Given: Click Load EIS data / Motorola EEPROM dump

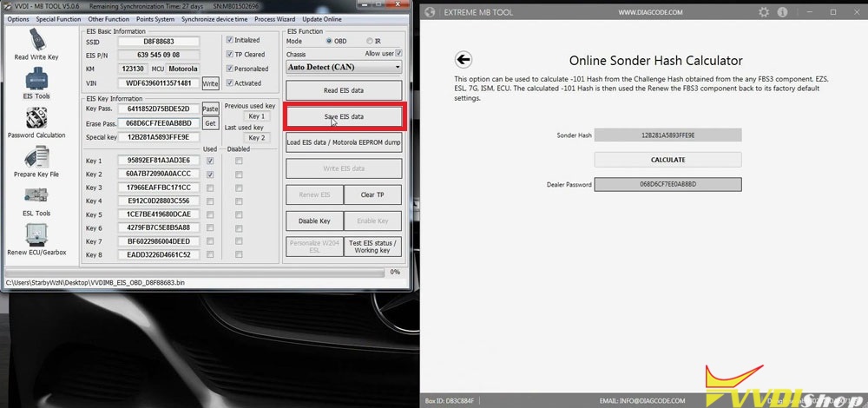Looking at the screenshot, I should point(344,142).
